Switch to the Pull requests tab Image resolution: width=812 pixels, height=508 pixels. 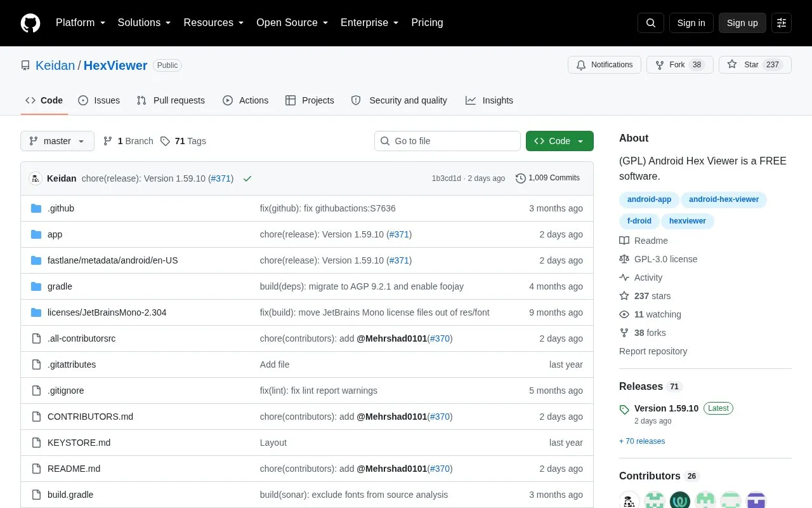click(171, 100)
